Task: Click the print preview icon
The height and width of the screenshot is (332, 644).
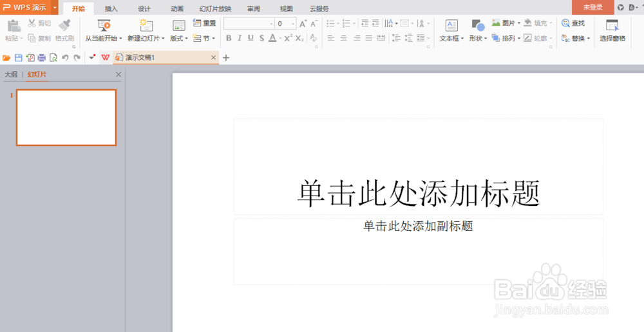Action: pyautogui.click(x=53, y=58)
